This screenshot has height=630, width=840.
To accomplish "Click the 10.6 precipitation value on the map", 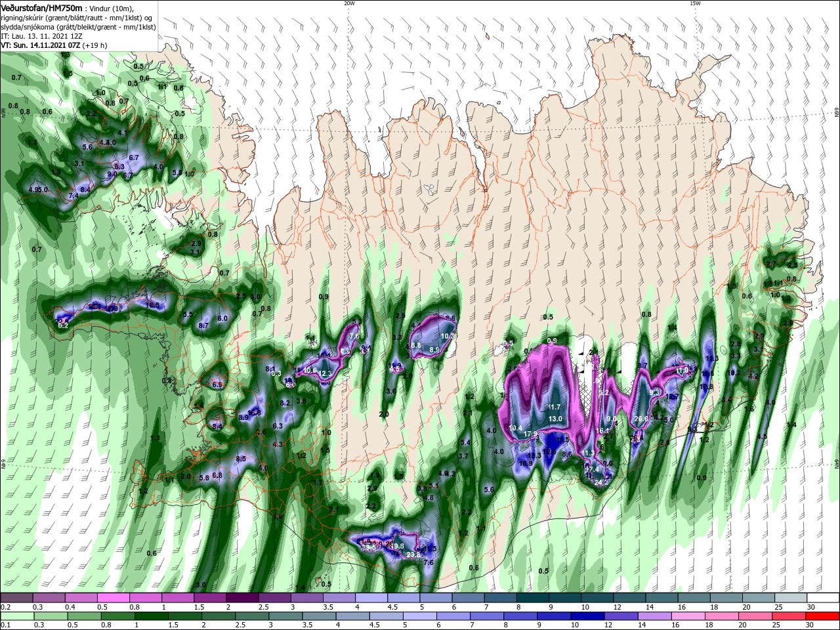I will click(310, 371).
